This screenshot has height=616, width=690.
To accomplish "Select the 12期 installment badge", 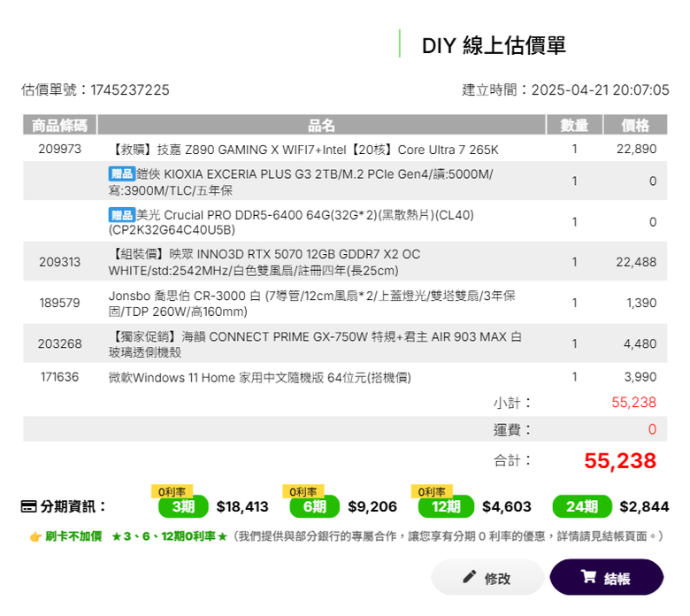I will (446, 506).
